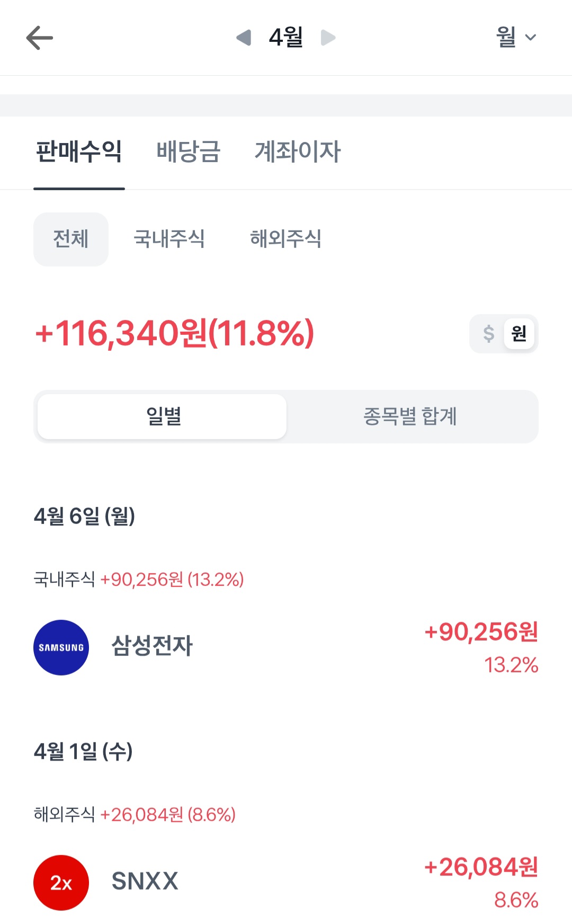Go to previous month arrow
The width and height of the screenshot is (572, 924).
(244, 38)
